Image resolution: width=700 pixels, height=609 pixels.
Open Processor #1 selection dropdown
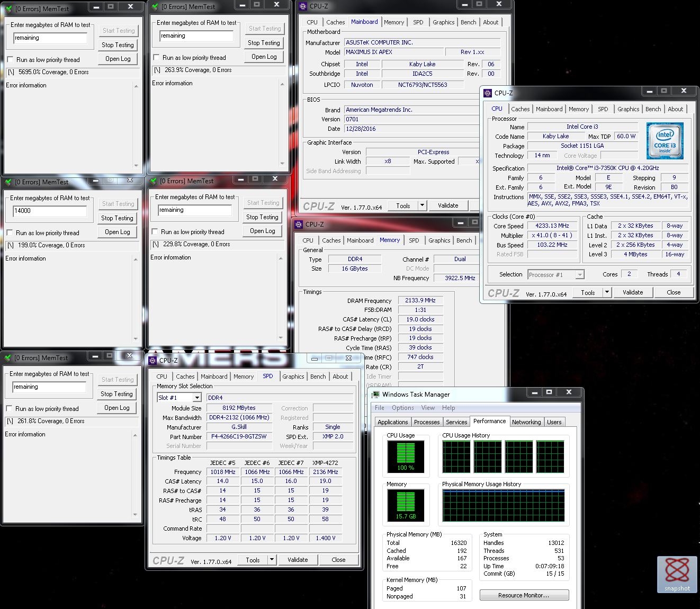tap(580, 275)
